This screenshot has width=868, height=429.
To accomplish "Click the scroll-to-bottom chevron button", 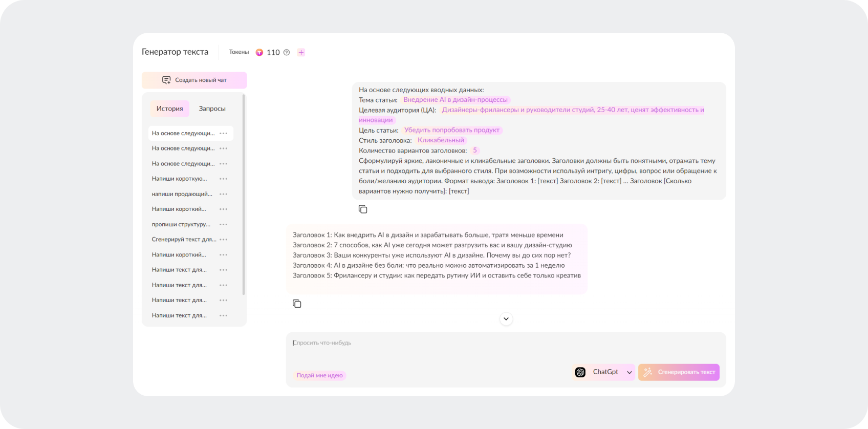I will 506,319.
